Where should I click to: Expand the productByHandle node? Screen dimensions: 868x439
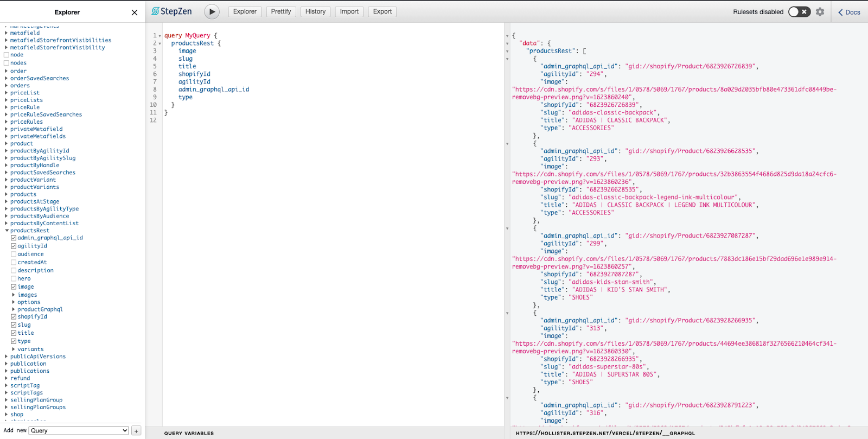[x=7, y=166]
